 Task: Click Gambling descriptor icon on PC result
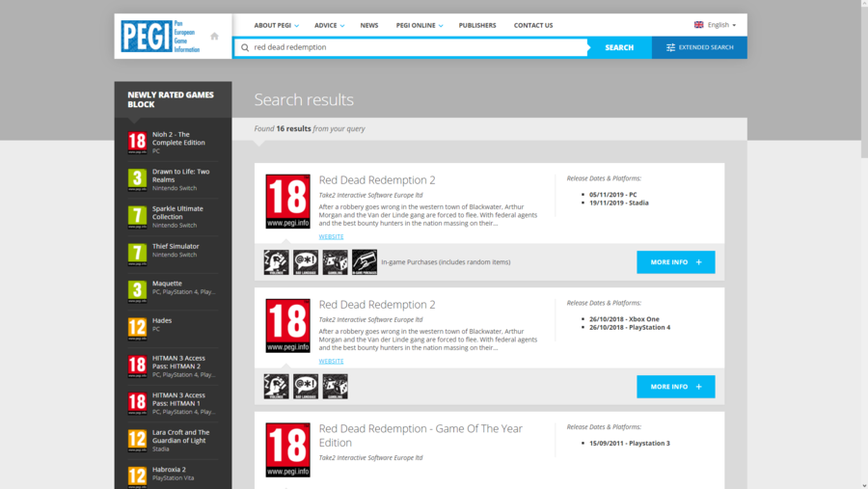pos(335,262)
